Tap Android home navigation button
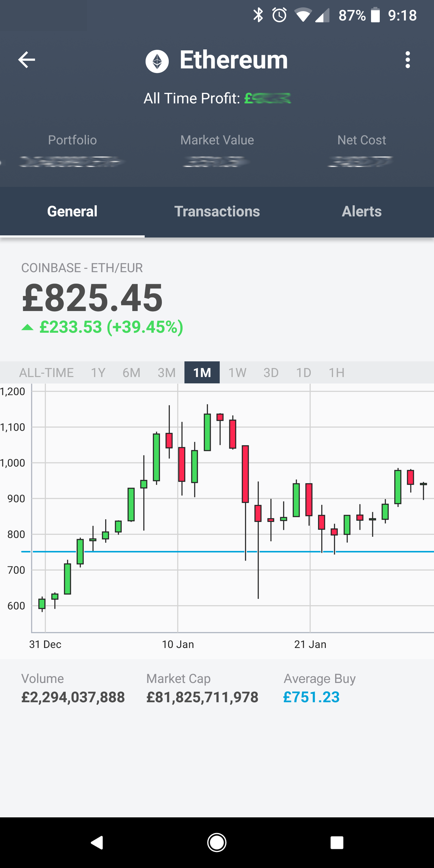This screenshot has width=434, height=868. [x=217, y=842]
